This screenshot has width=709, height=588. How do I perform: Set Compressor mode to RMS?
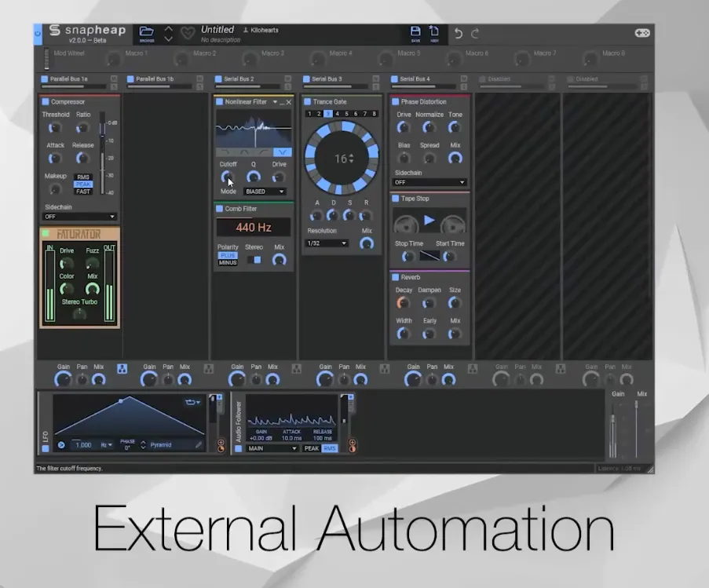[83, 177]
